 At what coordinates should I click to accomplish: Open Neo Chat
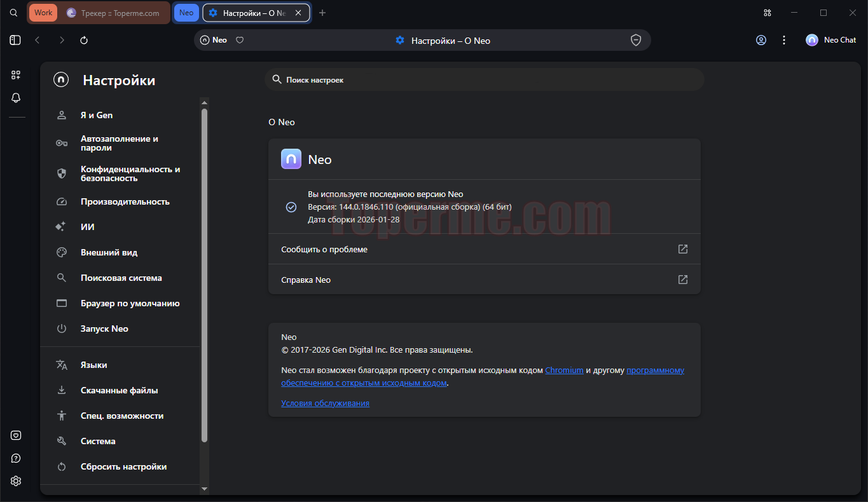(x=831, y=40)
